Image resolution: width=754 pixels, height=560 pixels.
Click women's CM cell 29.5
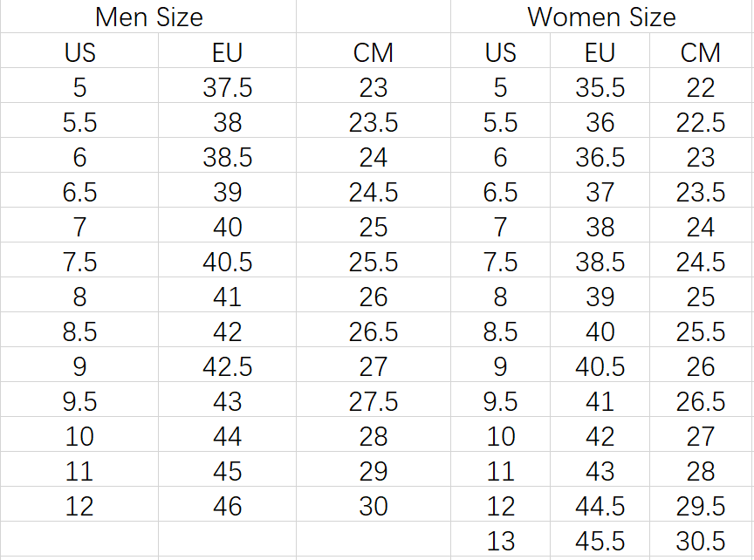(700, 506)
